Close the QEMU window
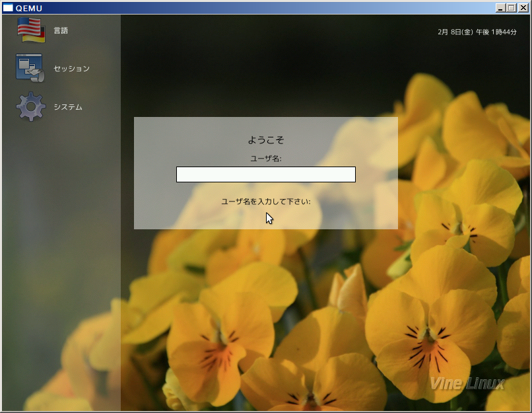The image size is (532, 413). (523, 8)
